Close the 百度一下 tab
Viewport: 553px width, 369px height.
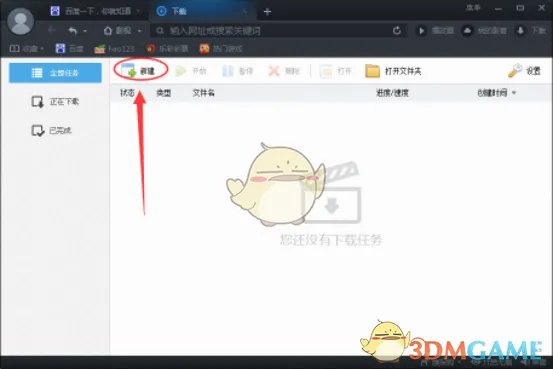pyautogui.click(x=138, y=11)
